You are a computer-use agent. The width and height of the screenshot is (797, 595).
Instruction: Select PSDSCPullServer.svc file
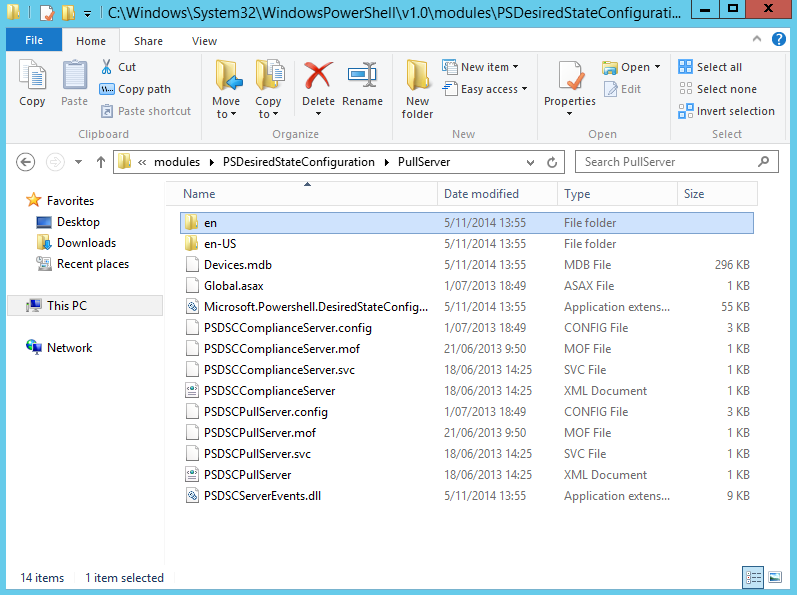[467, 454]
